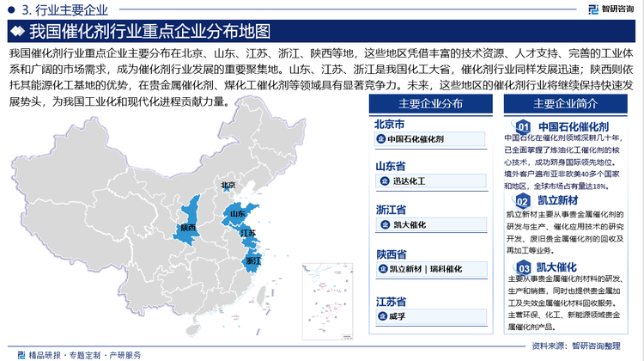This screenshot has width=644, height=361.
Task: Click 瑞科催化 in the 陕西省 box
Action: point(446,269)
